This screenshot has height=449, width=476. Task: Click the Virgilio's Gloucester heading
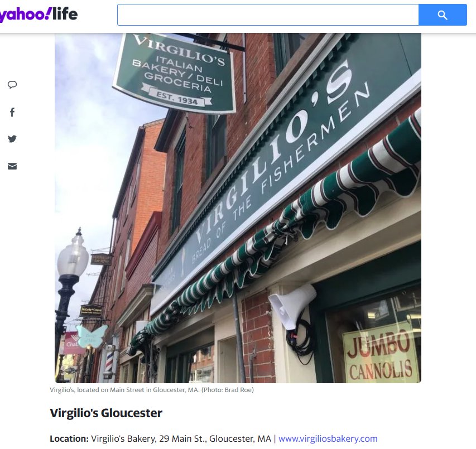coord(106,413)
